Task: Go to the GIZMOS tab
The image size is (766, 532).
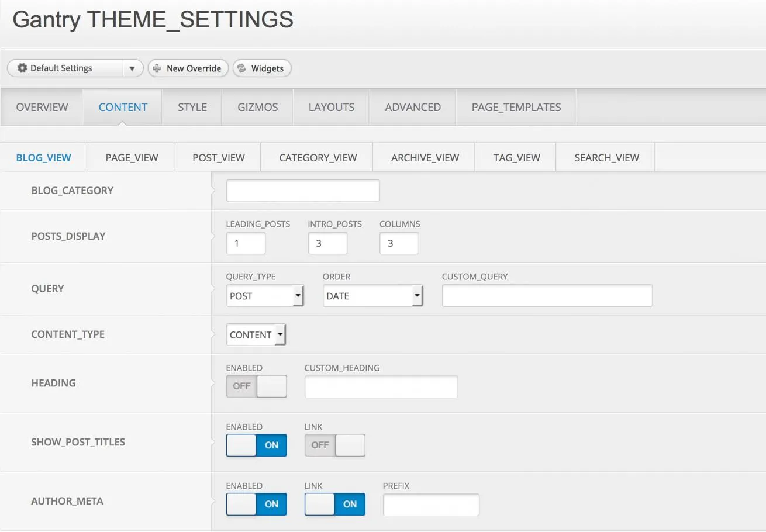Action: point(258,107)
